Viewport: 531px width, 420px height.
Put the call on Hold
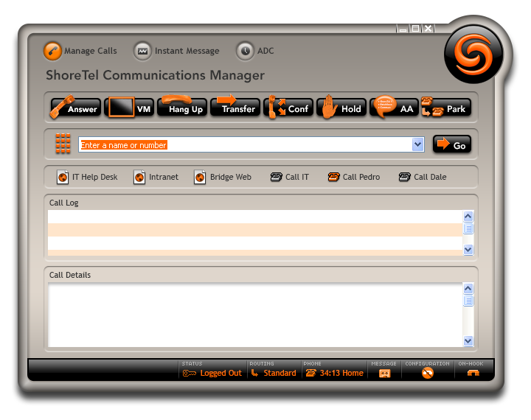[x=341, y=108]
